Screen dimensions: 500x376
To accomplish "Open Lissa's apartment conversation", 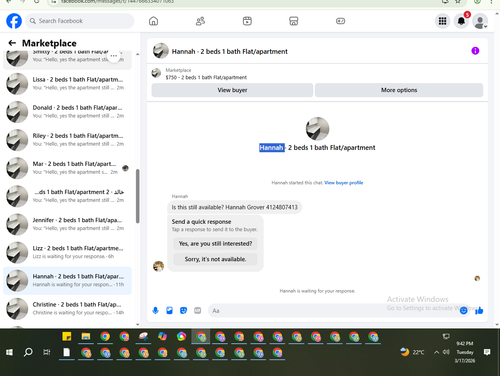I will click(67, 84).
